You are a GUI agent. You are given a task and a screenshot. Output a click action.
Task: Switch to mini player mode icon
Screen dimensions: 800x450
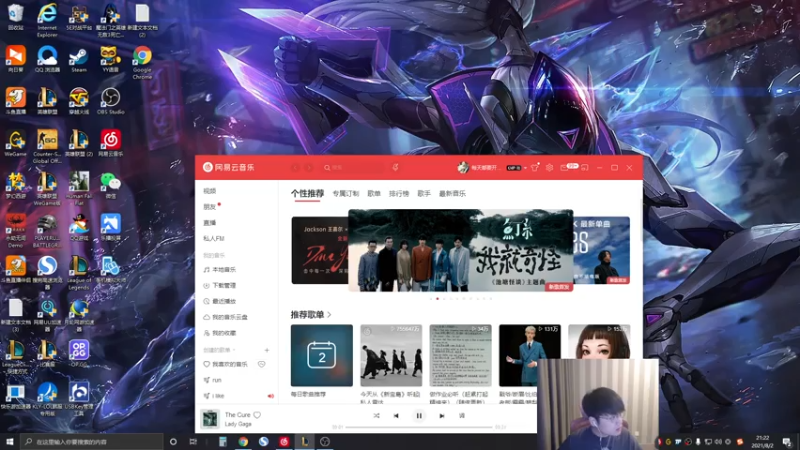pos(585,167)
